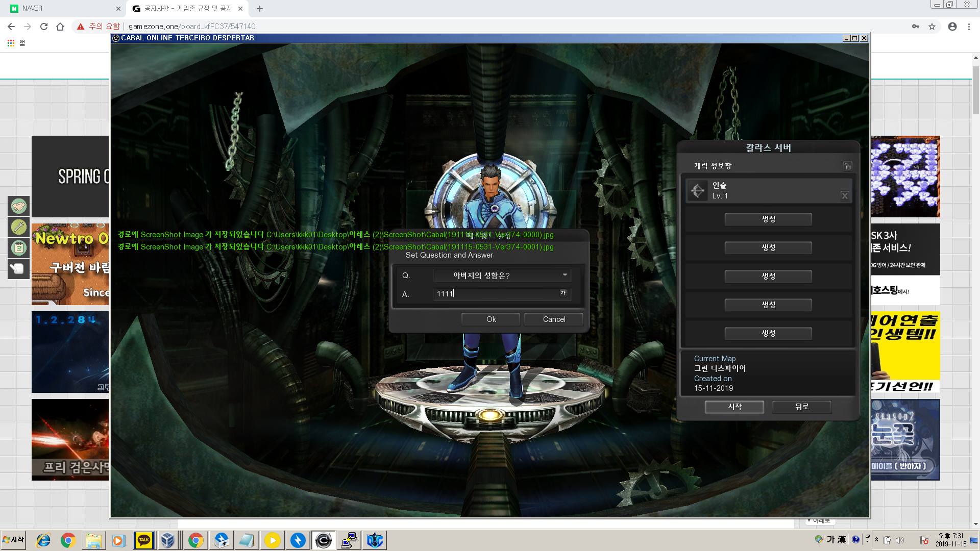Click the browser home icon
980x551 pixels.
click(60, 27)
